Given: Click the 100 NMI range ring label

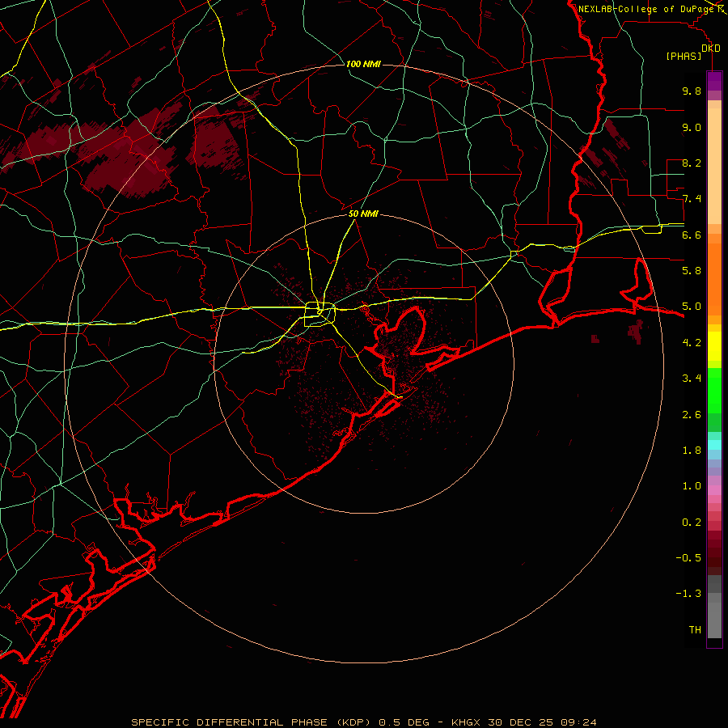Looking at the screenshot, I should tap(363, 64).
